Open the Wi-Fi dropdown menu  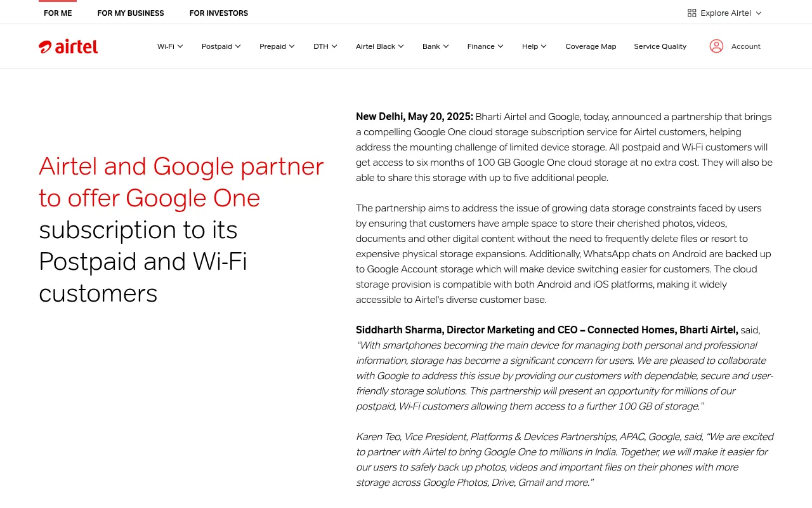(x=170, y=46)
